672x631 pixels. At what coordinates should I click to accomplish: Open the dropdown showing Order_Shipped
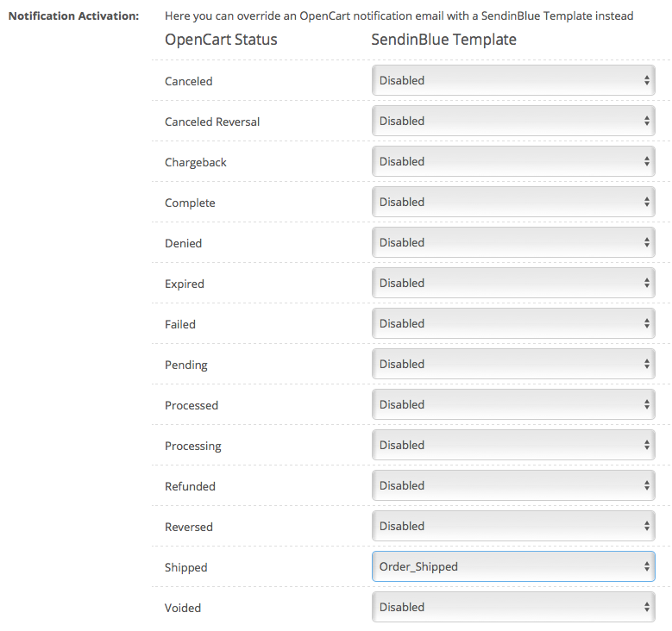[513, 567]
